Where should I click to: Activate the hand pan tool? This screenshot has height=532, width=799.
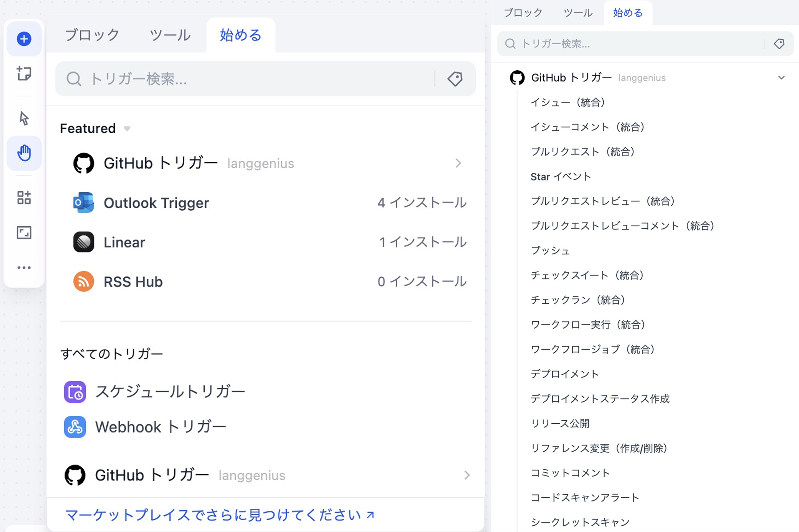tap(24, 153)
